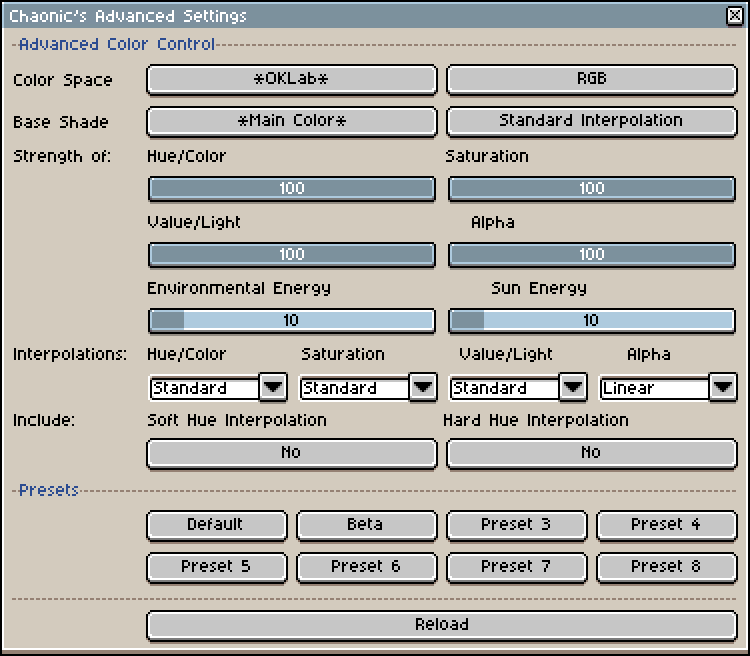Open Alpha interpolation dropdown arrow
This screenshot has width=750, height=656.
pos(723,387)
